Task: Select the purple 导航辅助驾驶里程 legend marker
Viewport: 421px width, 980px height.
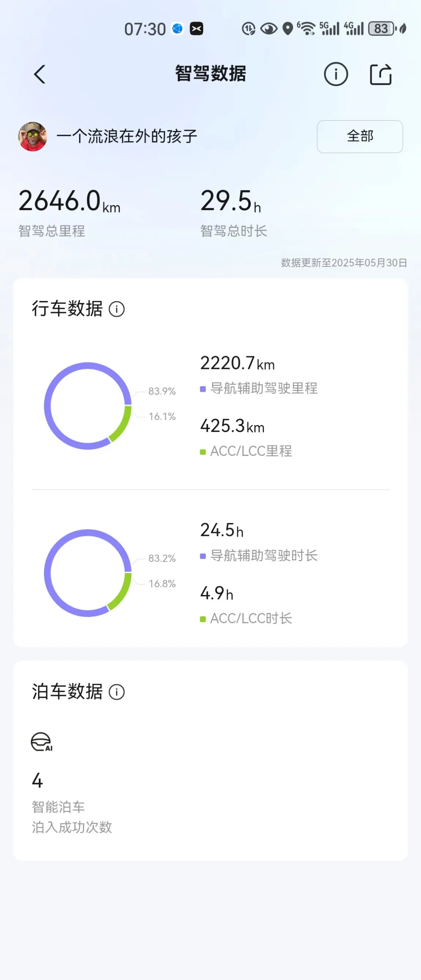Action: point(203,389)
